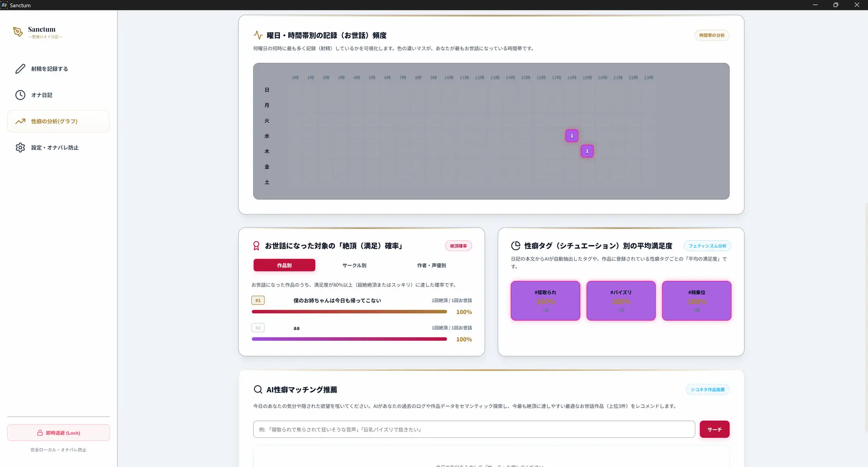Select the heatmap cell for 水 at 18時

572,136
